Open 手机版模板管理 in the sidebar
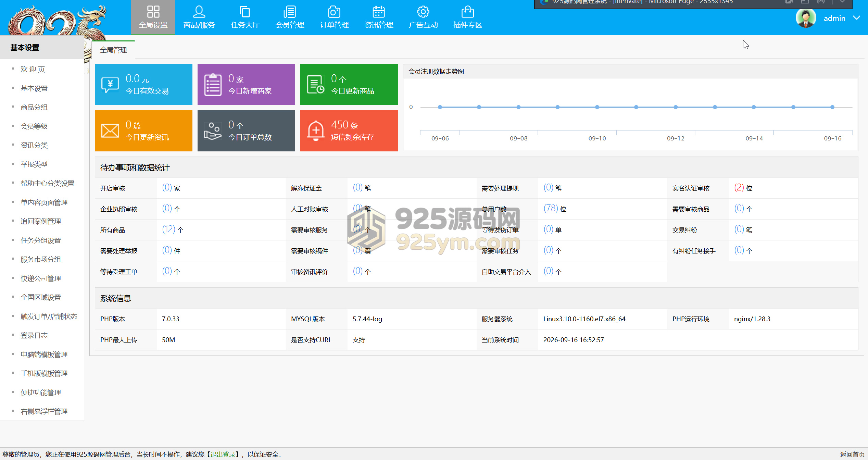Image resolution: width=868 pixels, height=460 pixels. [x=44, y=373]
